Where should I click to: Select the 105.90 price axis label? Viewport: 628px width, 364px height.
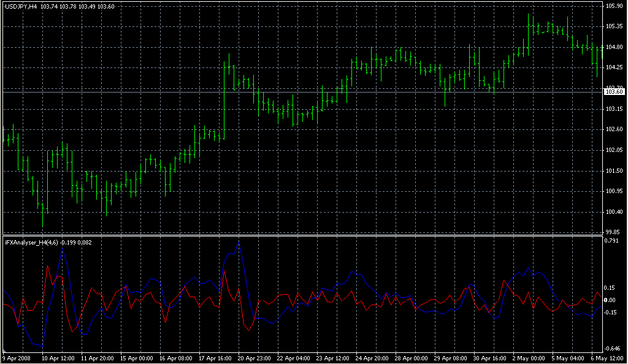tap(614, 6)
